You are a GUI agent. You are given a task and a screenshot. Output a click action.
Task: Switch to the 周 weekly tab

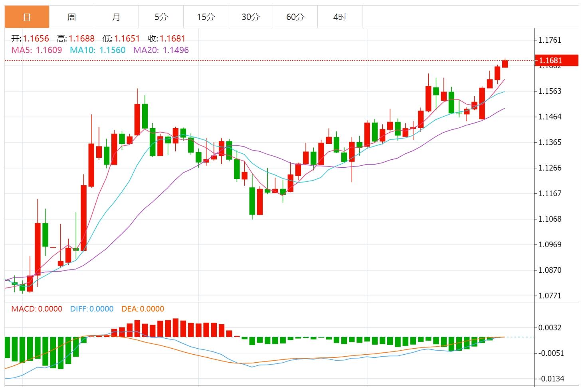pos(71,17)
